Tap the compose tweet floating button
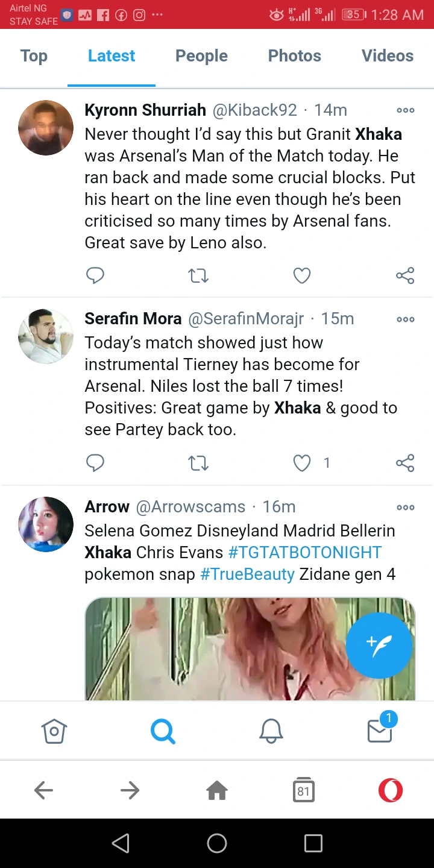 pos(379,646)
